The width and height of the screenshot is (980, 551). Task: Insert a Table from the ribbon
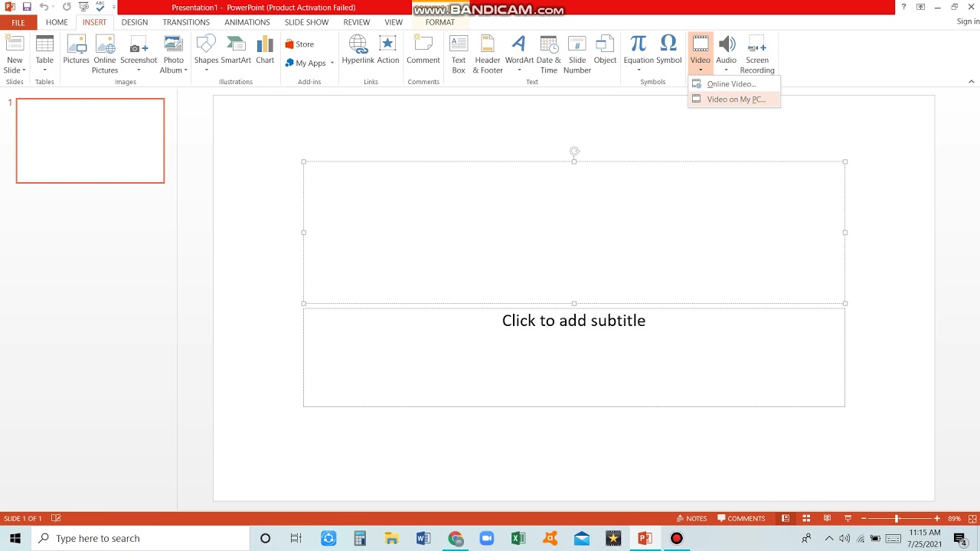pyautogui.click(x=44, y=54)
